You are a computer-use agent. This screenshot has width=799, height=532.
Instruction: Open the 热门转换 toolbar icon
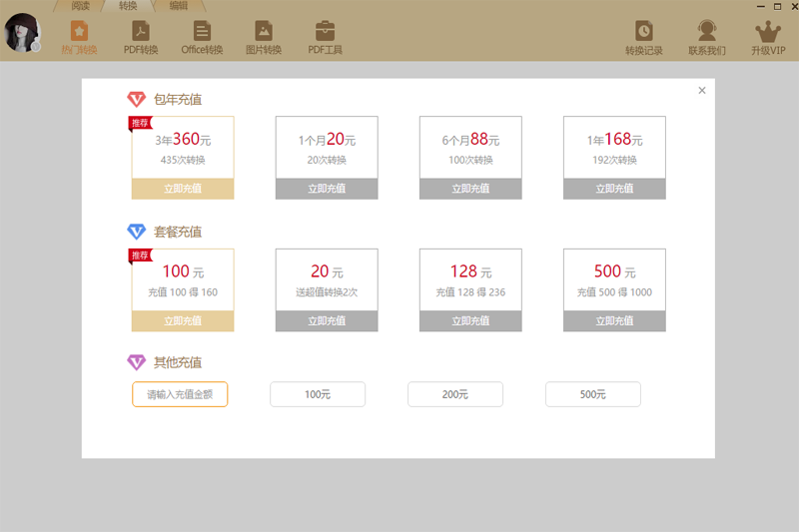click(x=79, y=34)
